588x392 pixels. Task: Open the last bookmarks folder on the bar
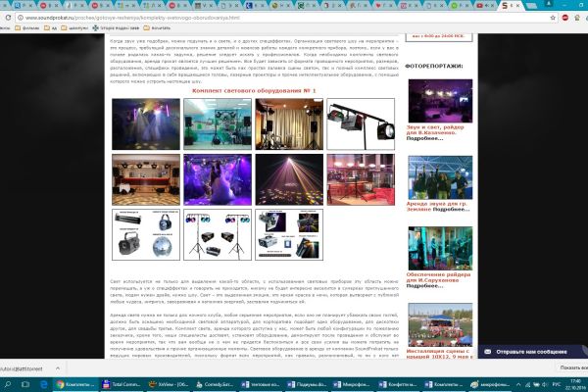click(x=157, y=27)
